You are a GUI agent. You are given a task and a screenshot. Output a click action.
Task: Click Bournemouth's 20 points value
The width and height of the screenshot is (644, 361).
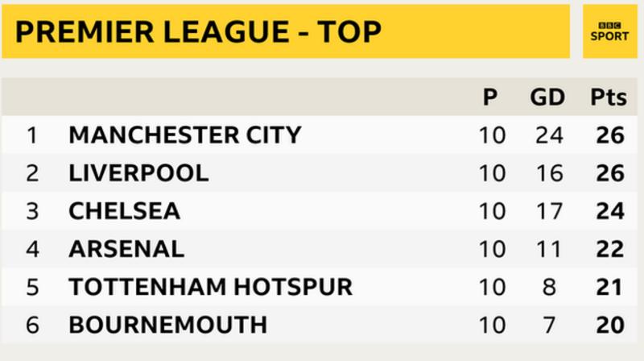click(x=609, y=325)
